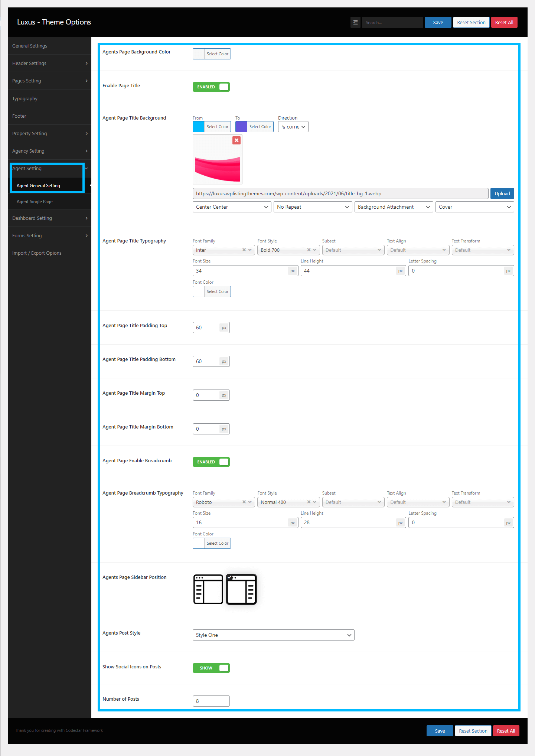Open the Agent Single Page section
Viewport: 535px width, 756px height.
tap(35, 202)
